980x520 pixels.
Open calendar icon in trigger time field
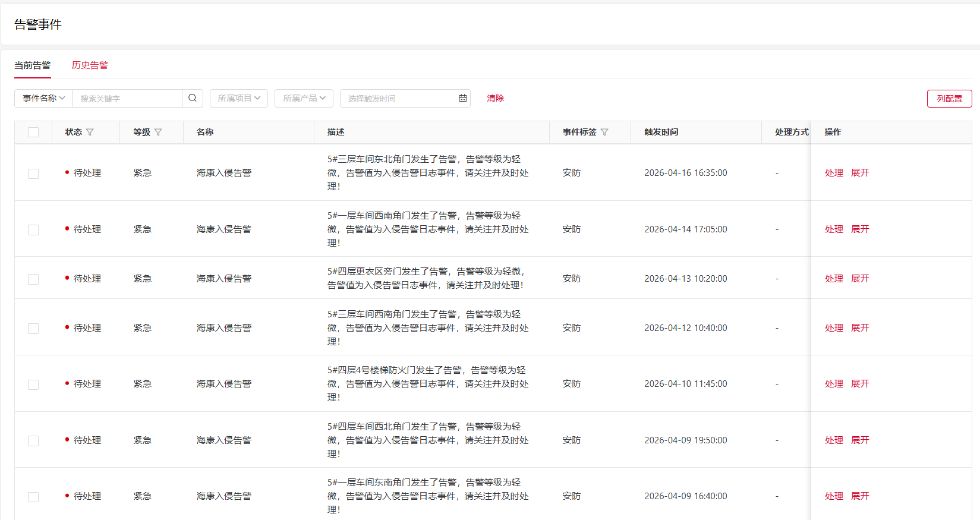click(x=463, y=98)
